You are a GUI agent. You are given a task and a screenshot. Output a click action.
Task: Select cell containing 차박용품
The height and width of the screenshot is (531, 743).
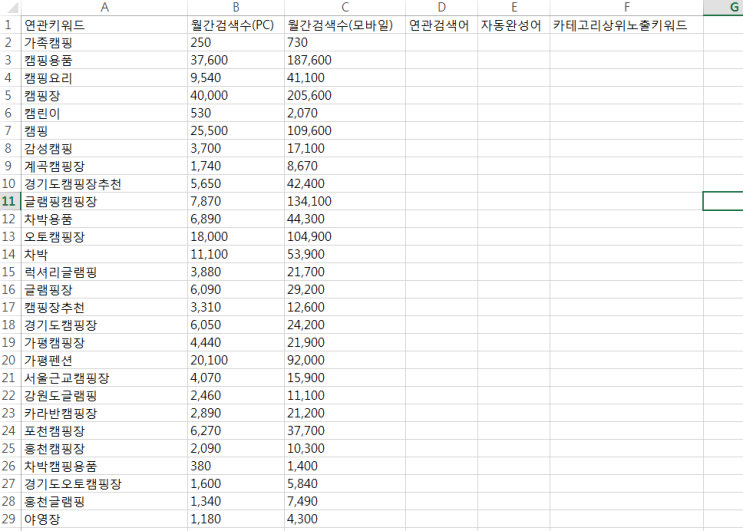[x=104, y=219]
